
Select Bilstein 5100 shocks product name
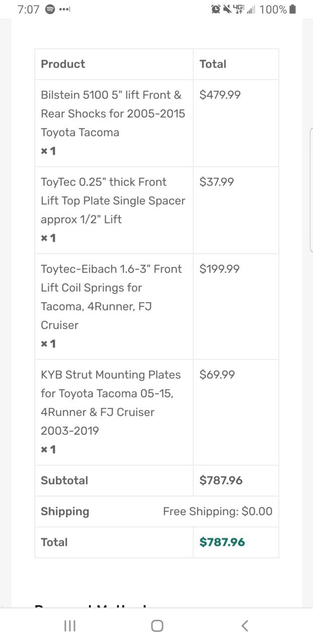[113, 114]
